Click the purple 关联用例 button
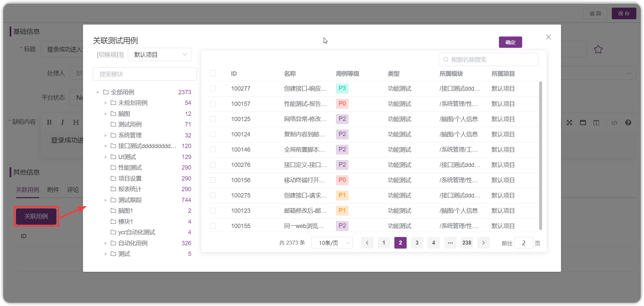The image size is (644, 306). pos(36,216)
